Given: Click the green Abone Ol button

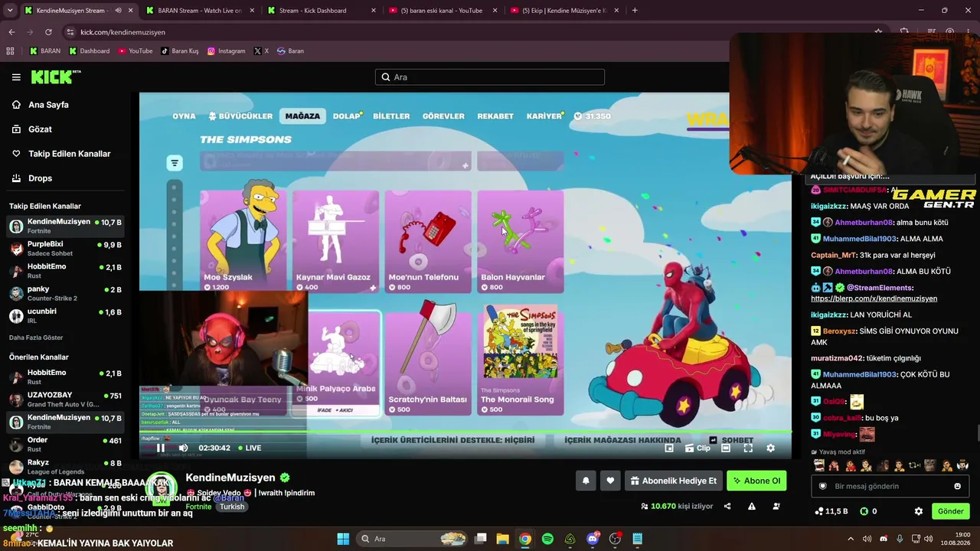Looking at the screenshot, I should click(756, 481).
